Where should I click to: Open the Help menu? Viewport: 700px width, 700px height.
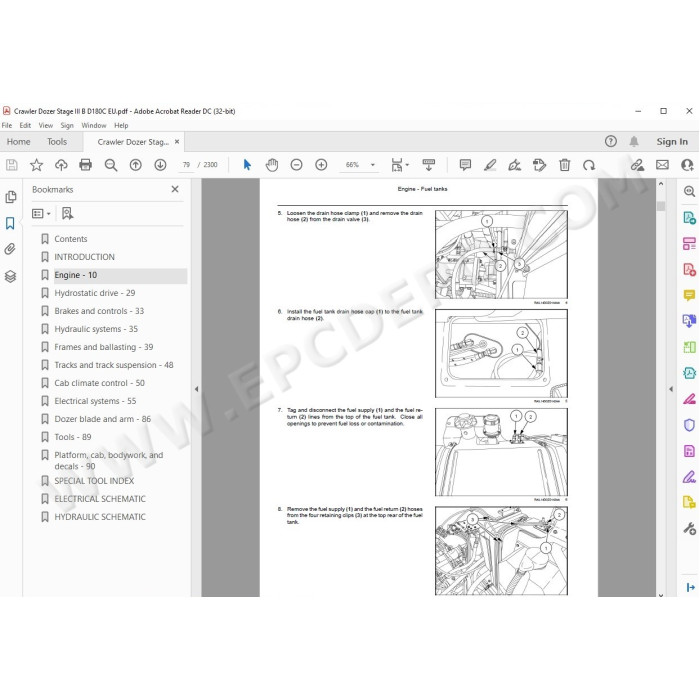121,125
